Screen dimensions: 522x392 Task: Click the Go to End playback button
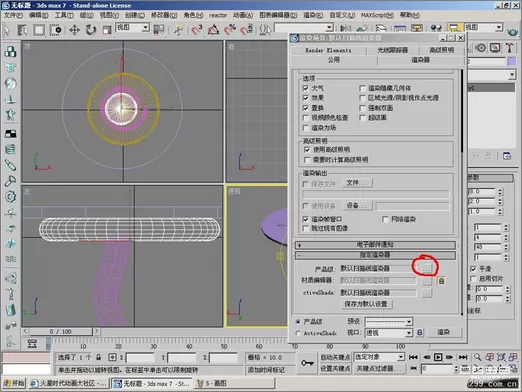pyautogui.click(x=463, y=357)
